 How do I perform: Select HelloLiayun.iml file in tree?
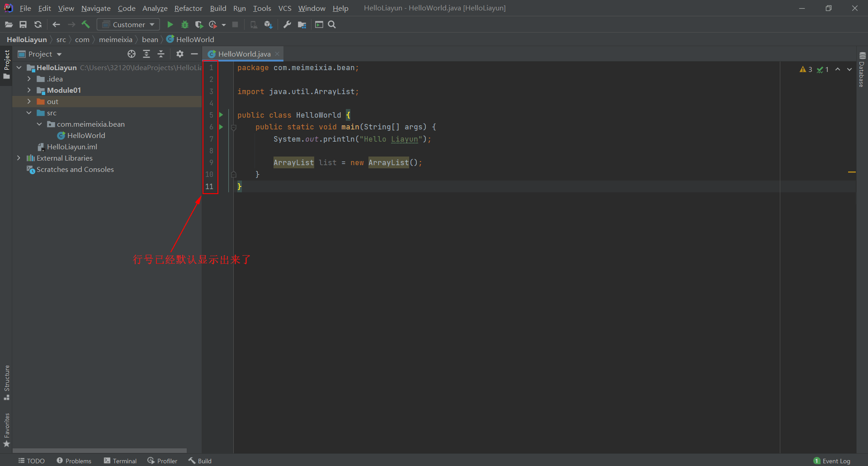point(67,147)
